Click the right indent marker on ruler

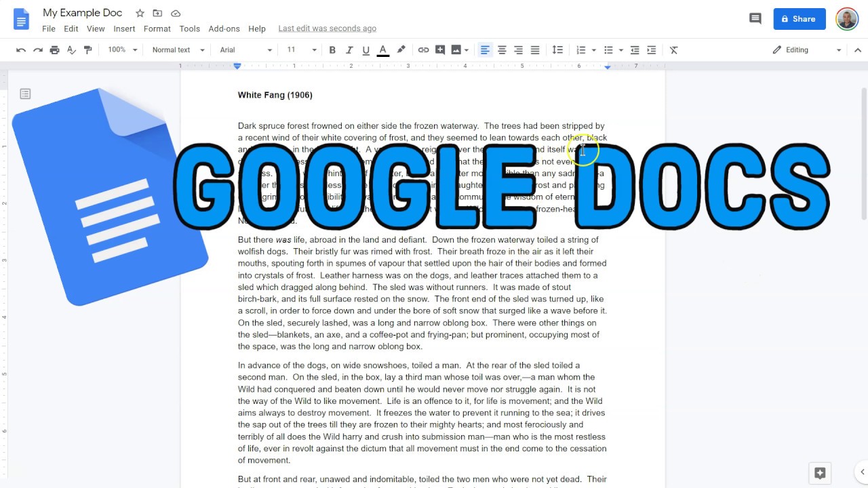[608, 67]
